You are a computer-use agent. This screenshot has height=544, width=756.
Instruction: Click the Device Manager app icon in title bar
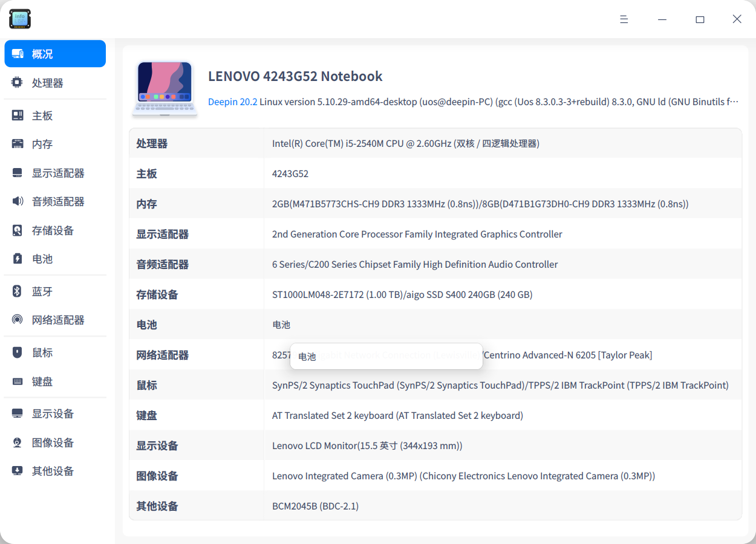(x=20, y=19)
